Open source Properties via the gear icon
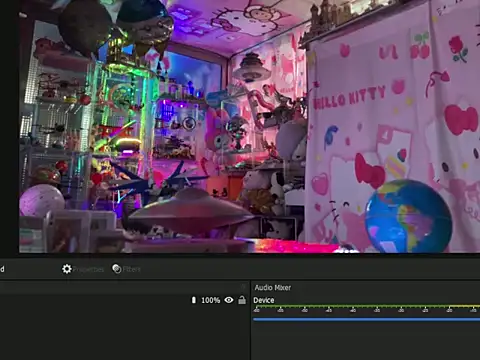This screenshot has height=360, width=480. coord(67,269)
